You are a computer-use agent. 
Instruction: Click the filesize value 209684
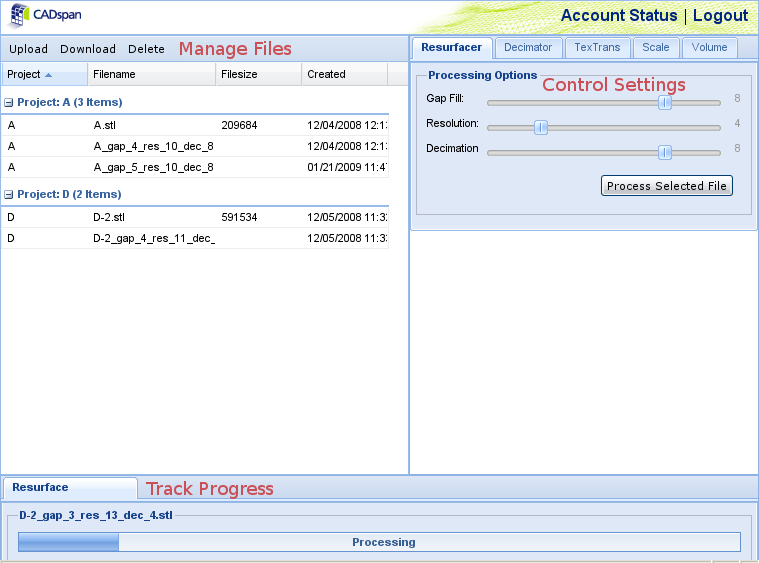coord(239,125)
